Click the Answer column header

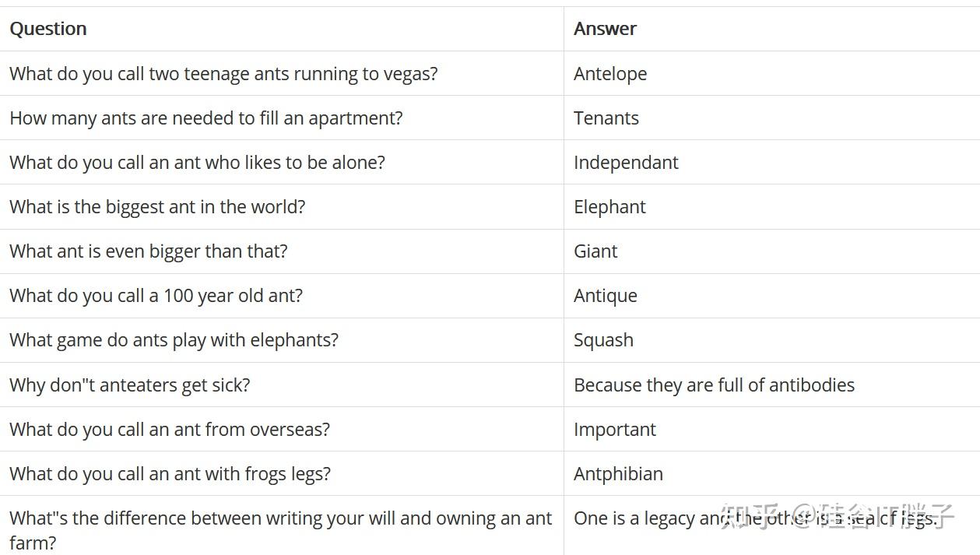pyautogui.click(x=605, y=29)
